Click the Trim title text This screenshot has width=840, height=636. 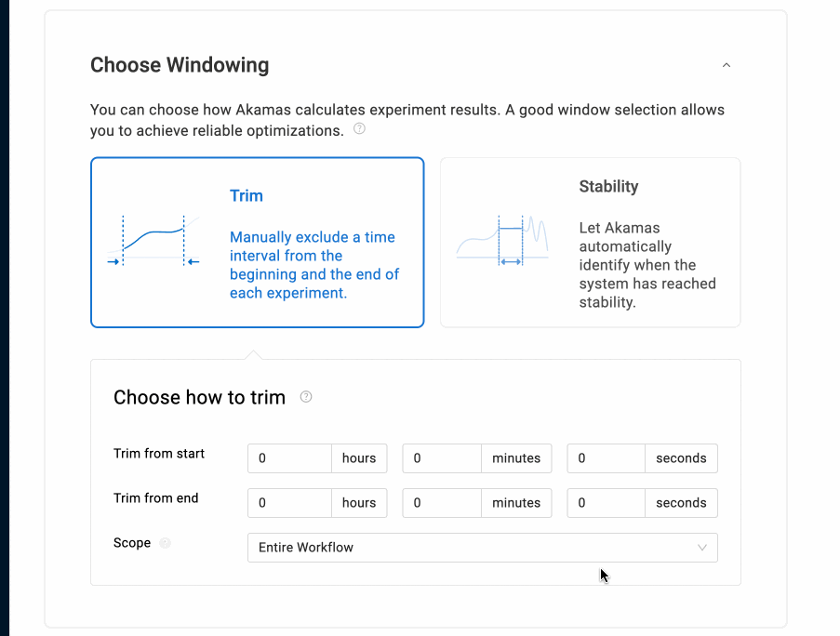coord(247,195)
